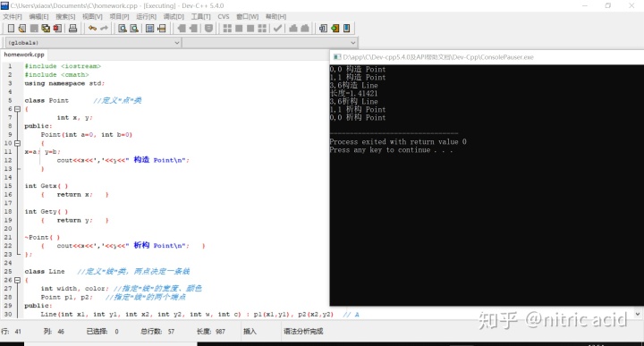Open the 窗口[W] menu
The height and width of the screenshot is (346, 644).
pyautogui.click(x=247, y=16)
